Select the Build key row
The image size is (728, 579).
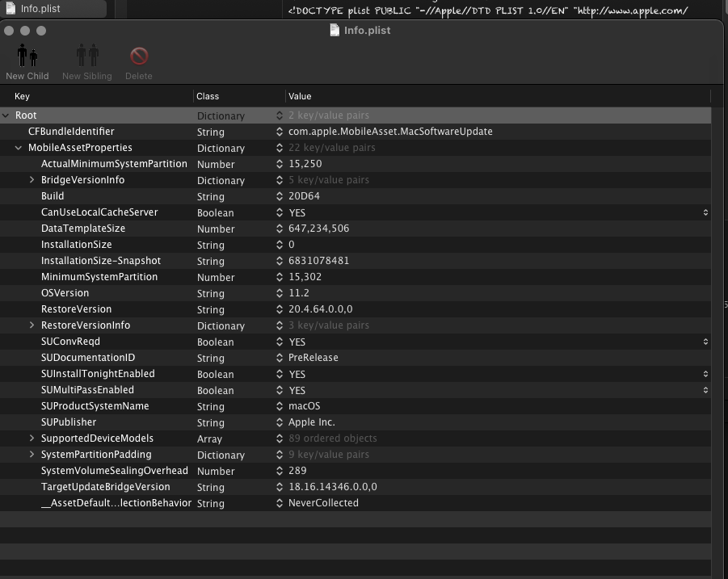53,195
